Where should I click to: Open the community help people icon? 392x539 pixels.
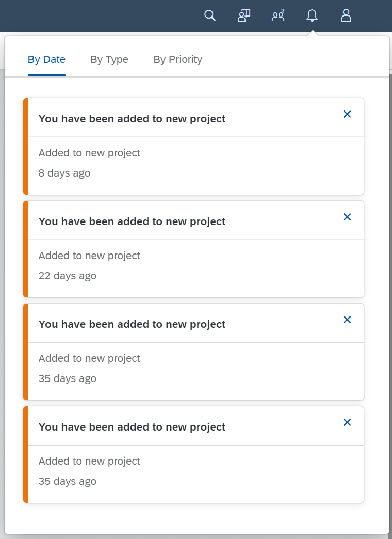pyautogui.click(x=278, y=15)
